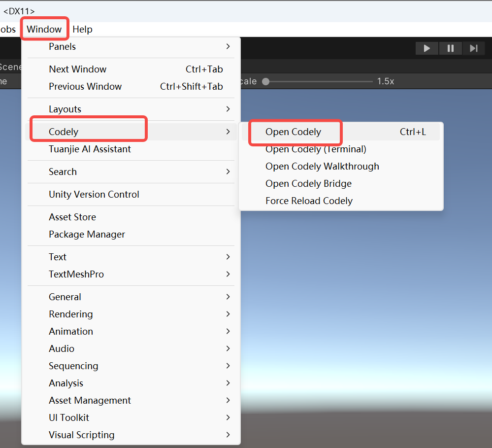Viewport: 492px width, 448px height.
Task: Select Next Window menu entry
Action: (131, 69)
